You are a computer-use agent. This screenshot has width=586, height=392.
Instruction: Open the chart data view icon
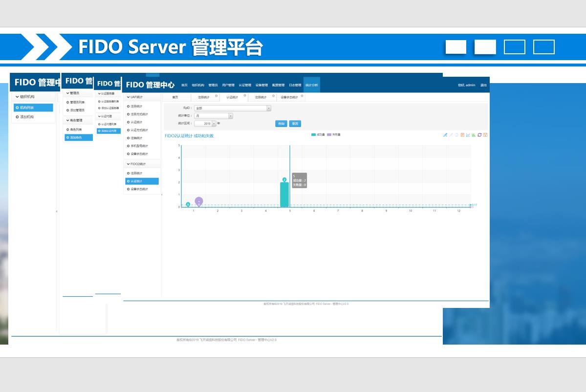click(462, 135)
